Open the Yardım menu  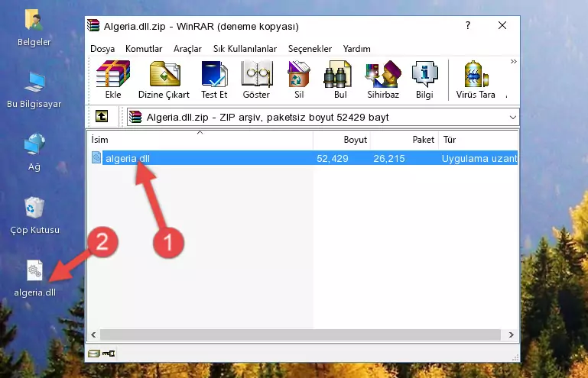pyautogui.click(x=356, y=49)
